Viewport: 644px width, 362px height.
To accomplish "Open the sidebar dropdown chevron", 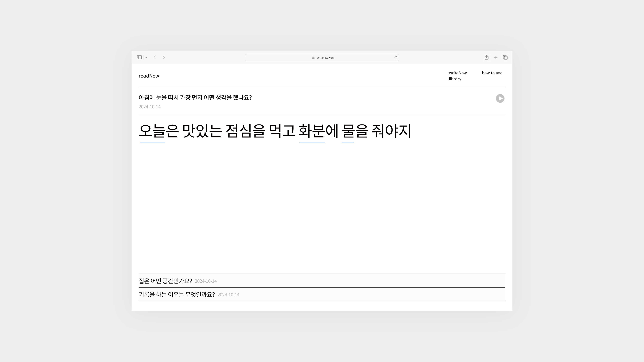I will 146,58.
